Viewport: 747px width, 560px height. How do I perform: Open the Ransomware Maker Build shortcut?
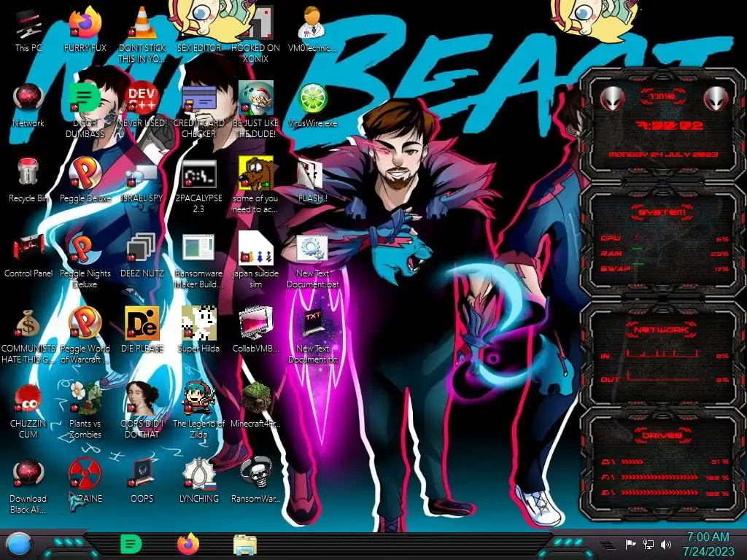[x=198, y=262]
